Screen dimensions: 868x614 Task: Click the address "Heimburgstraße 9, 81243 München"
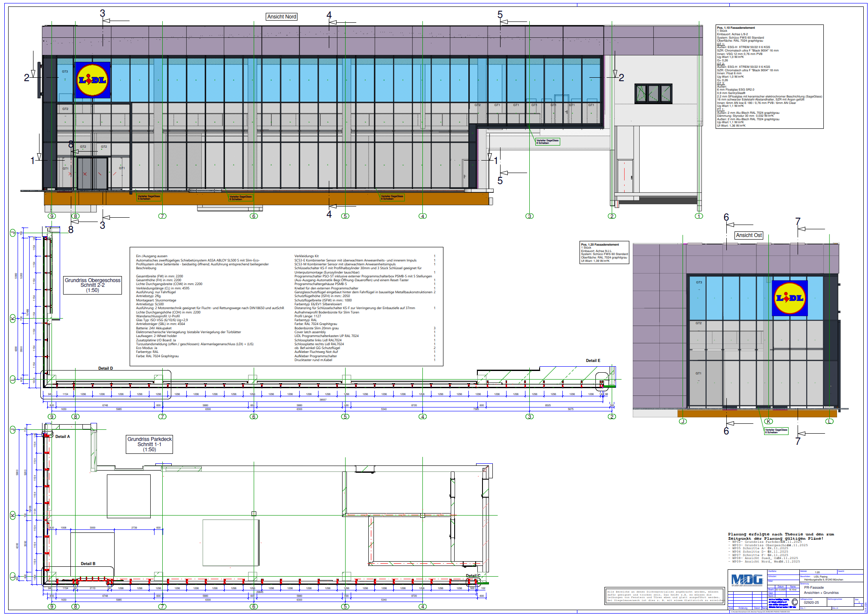click(x=823, y=580)
